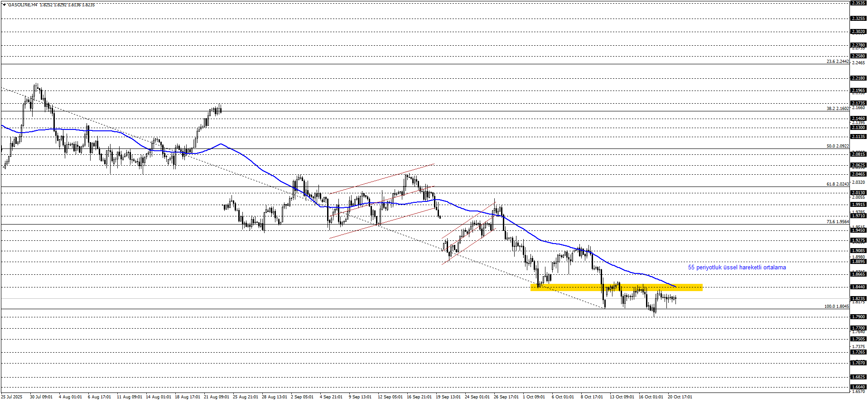Click the 61.8 2.0243 Fibonacci level label
Screen dimensions: 868x402
click(837, 184)
